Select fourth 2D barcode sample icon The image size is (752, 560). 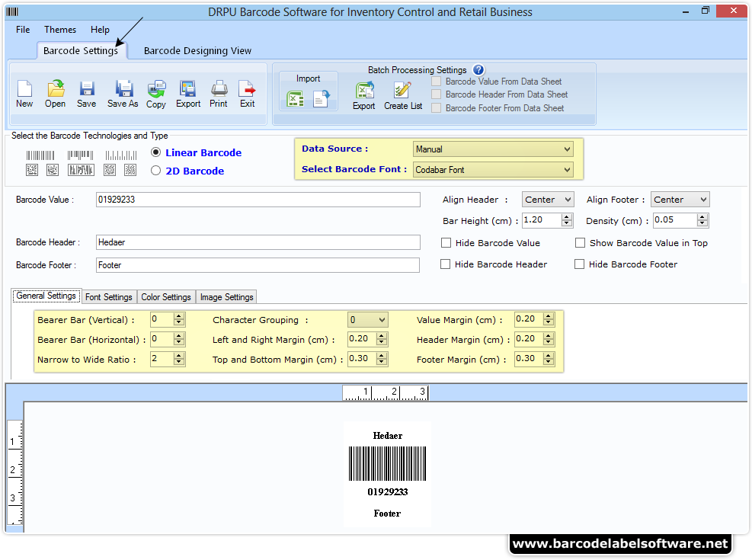click(110, 170)
